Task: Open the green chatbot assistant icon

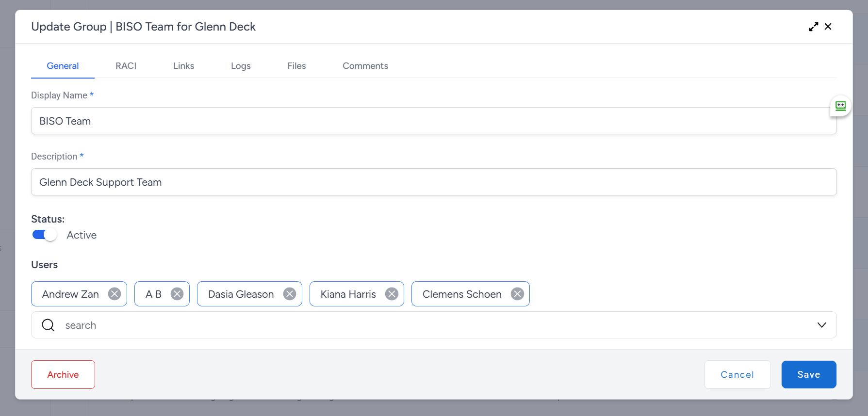Action: pyautogui.click(x=840, y=106)
